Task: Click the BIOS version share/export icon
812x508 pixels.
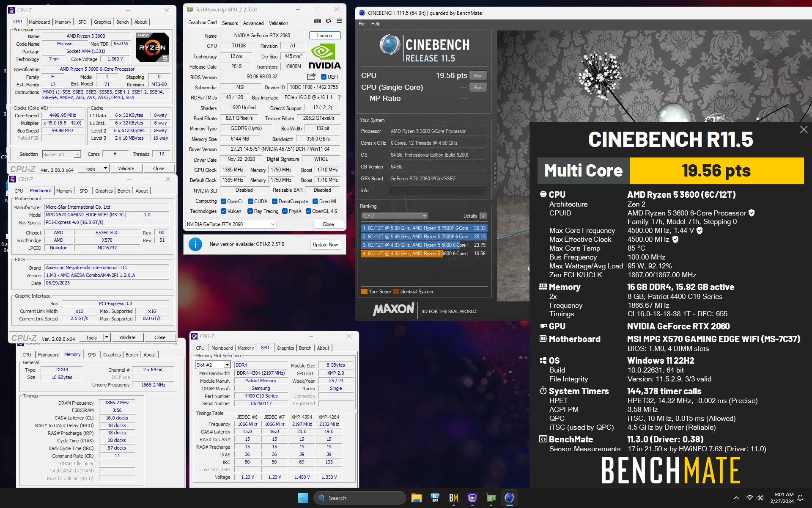Action: coord(311,77)
